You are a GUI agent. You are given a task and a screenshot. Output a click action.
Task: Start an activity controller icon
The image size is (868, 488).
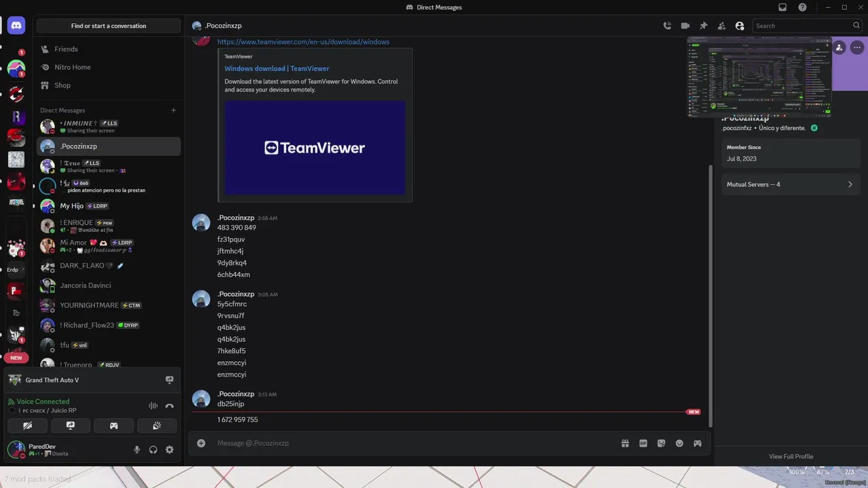(x=114, y=426)
